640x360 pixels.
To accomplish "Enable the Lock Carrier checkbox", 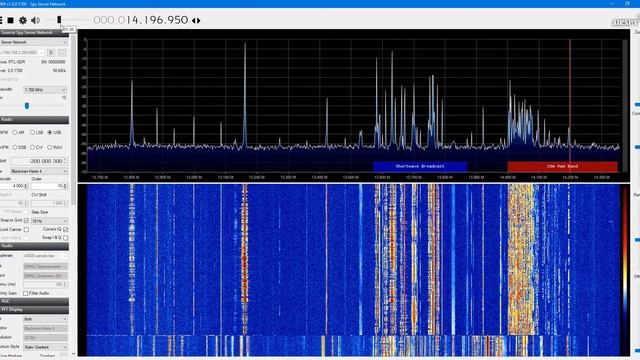I will click(26, 230).
